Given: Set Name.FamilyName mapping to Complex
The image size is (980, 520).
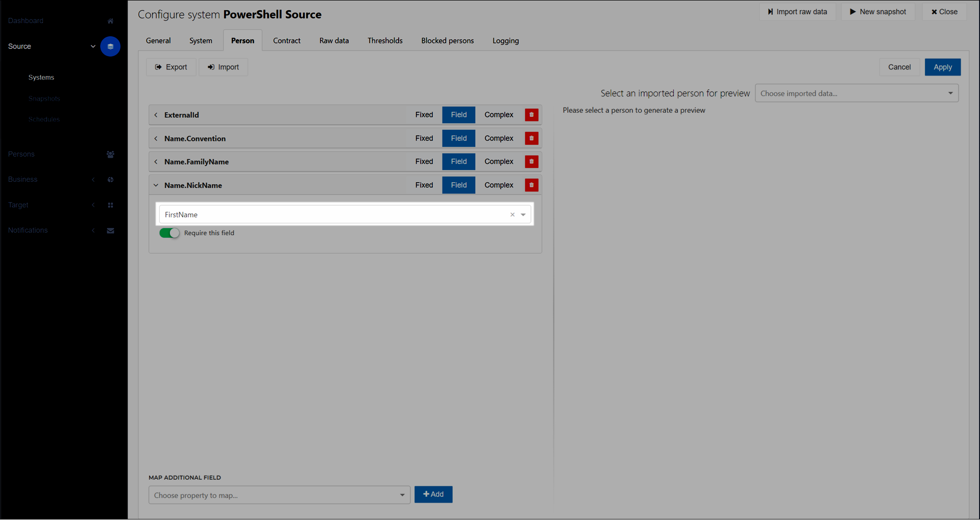Looking at the screenshot, I should [x=499, y=162].
